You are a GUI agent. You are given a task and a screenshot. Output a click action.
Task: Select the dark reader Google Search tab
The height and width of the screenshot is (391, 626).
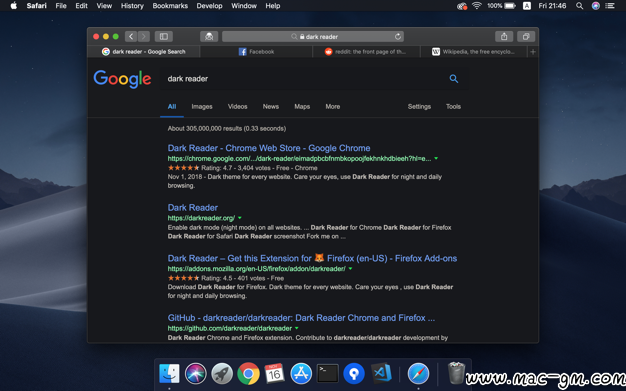(x=144, y=52)
